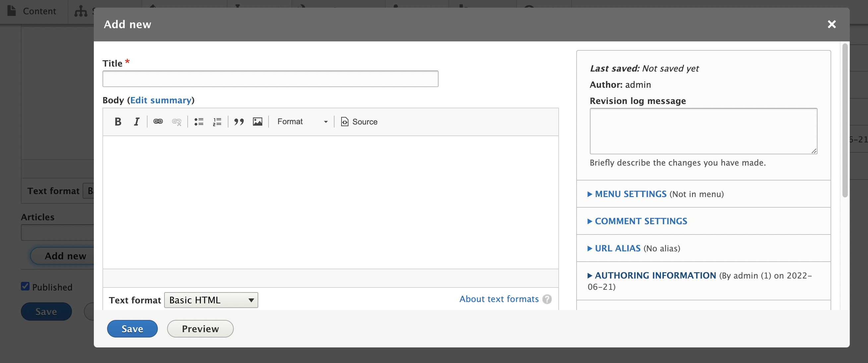The height and width of the screenshot is (363, 868).
Task: Expand the Menu Settings section
Action: coord(630,194)
